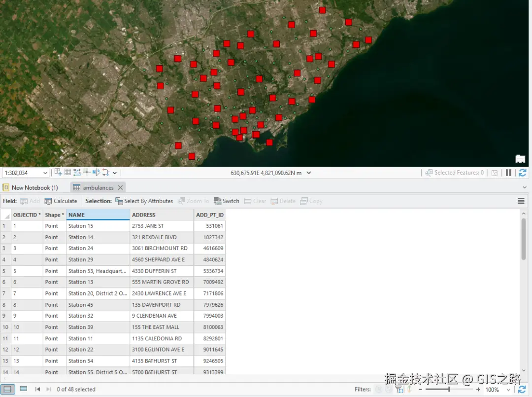This screenshot has height=397, width=532.
Task: Click the ADD_PT_ID column header
Action: click(210, 215)
